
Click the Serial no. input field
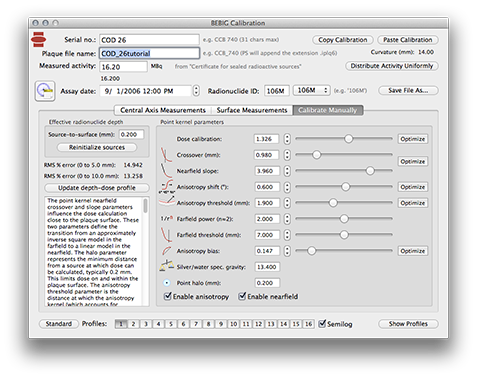click(x=149, y=40)
